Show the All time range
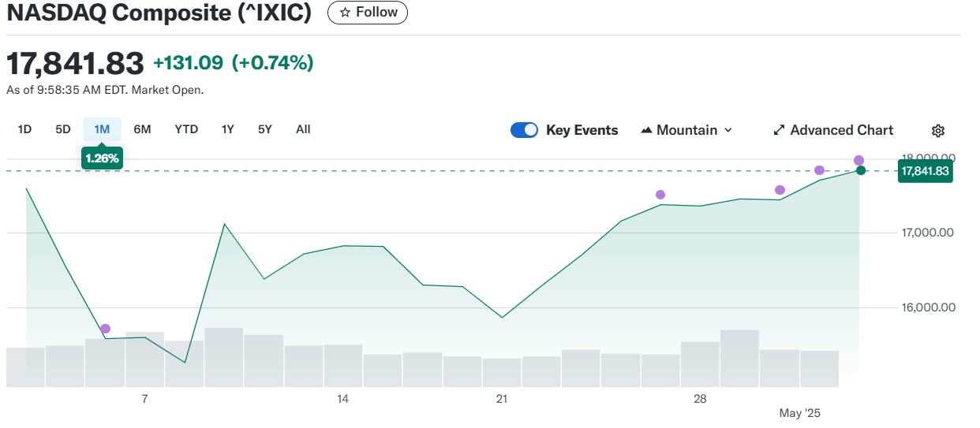The image size is (980, 428). click(x=303, y=129)
